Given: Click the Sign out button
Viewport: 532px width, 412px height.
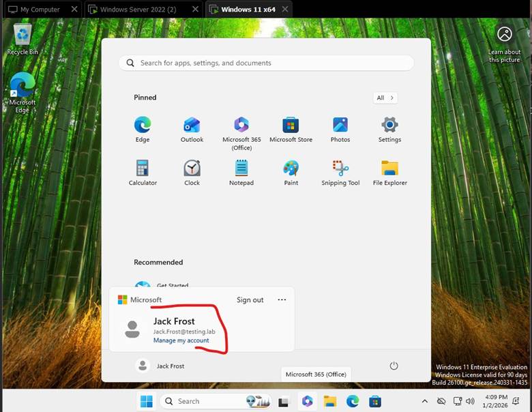Looking at the screenshot, I should pos(250,300).
